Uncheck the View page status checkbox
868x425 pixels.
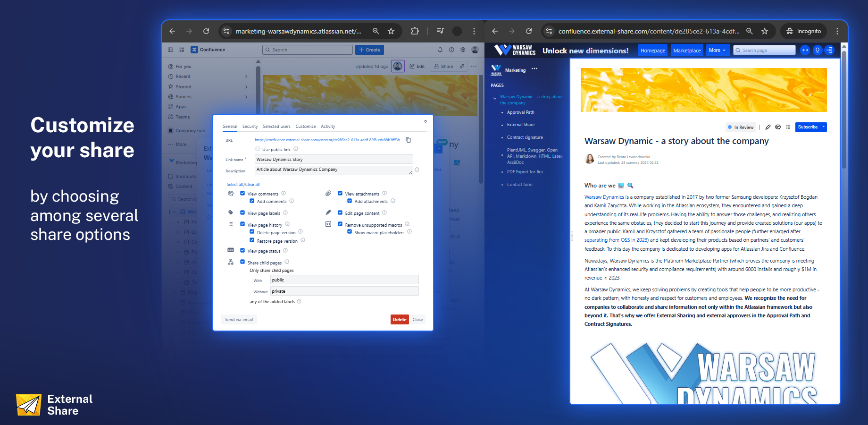(242, 250)
